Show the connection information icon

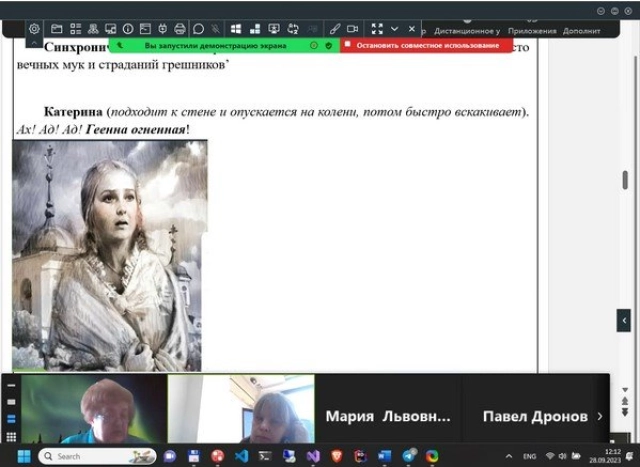[x=128, y=29]
